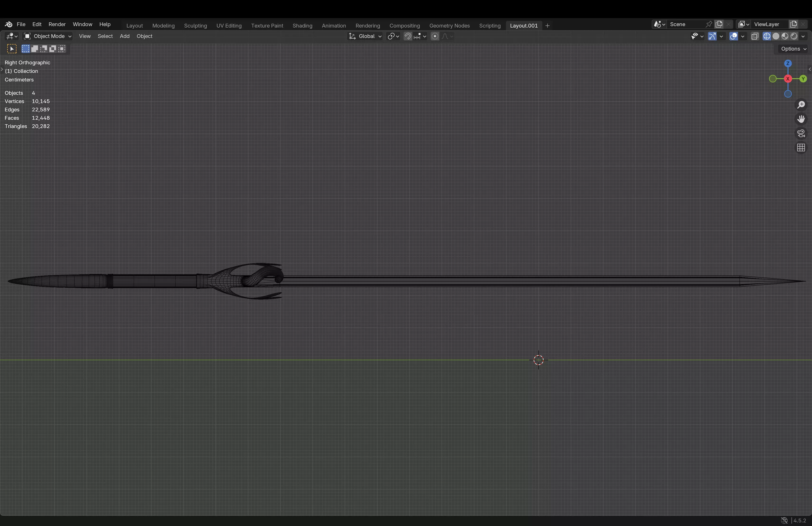
Task: Open the transform pivot point dropdown
Action: [x=393, y=36]
